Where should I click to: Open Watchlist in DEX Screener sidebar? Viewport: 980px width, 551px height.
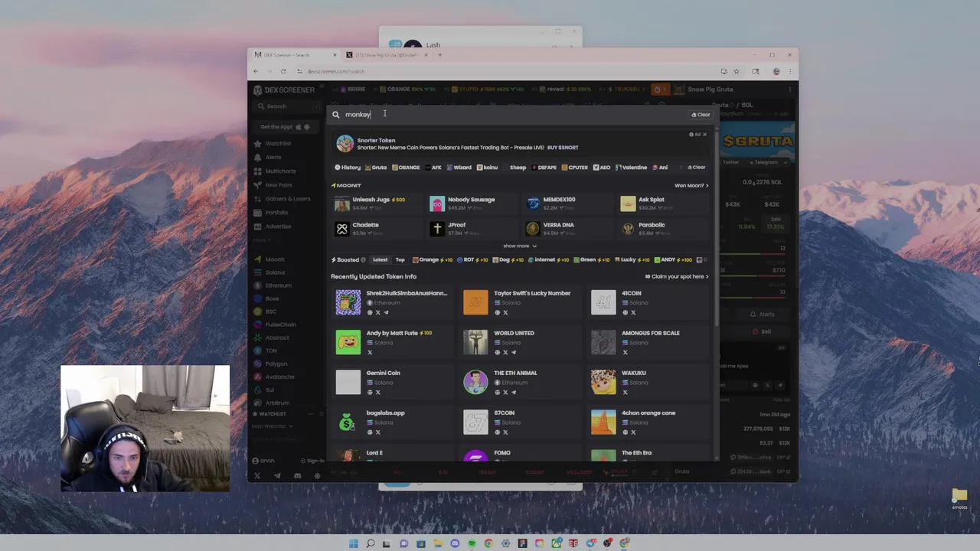click(278, 144)
